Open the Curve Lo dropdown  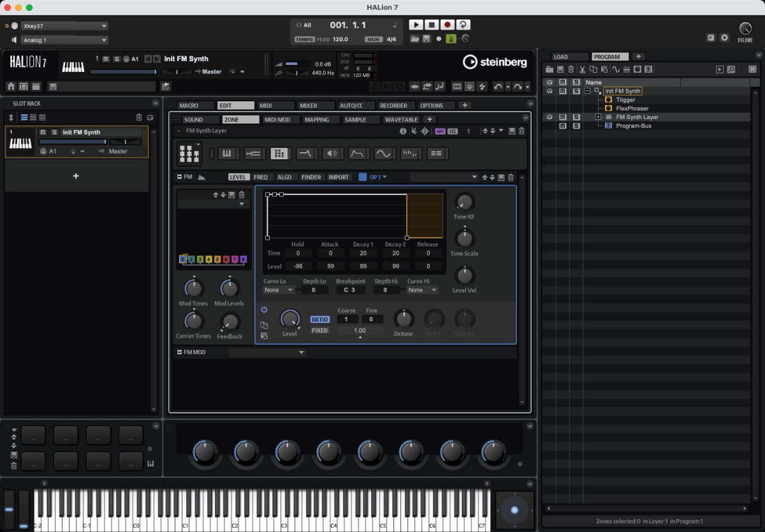click(279, 290)
